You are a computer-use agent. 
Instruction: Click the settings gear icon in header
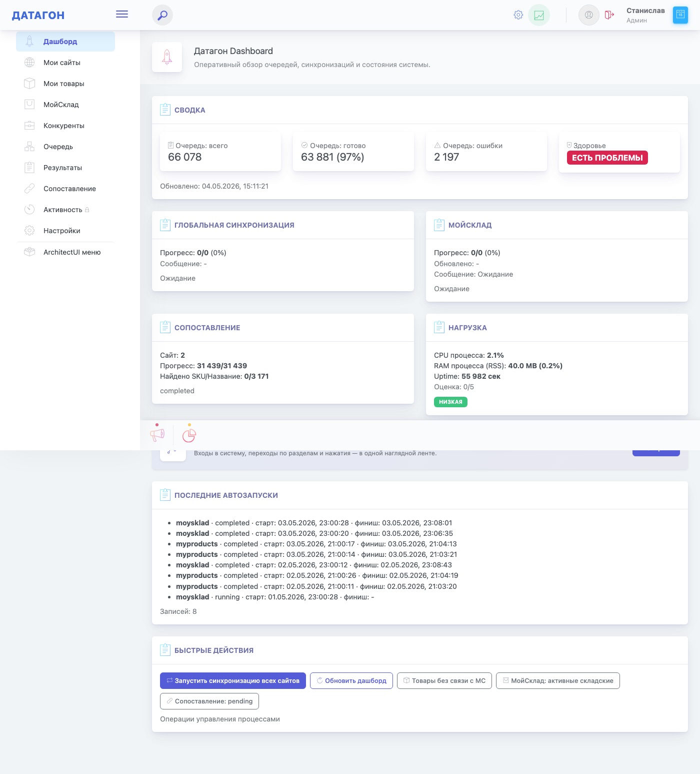[x=518, y=15]
